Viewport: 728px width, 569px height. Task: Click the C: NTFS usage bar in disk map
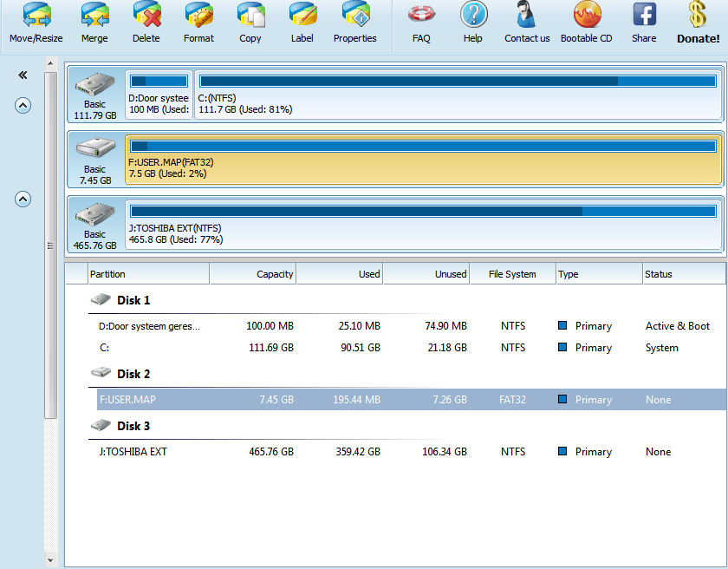[458, 82]
